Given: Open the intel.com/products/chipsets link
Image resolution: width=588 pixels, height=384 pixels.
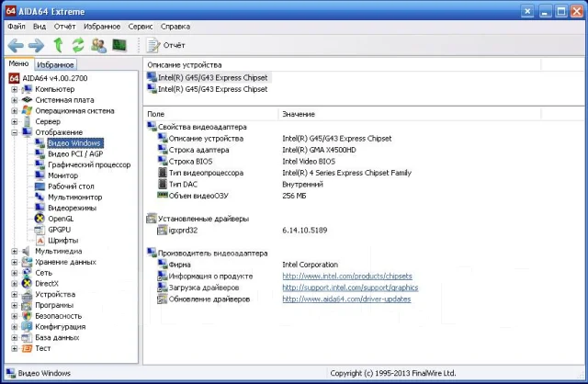Looking at the screenshot, I should 347,277.
